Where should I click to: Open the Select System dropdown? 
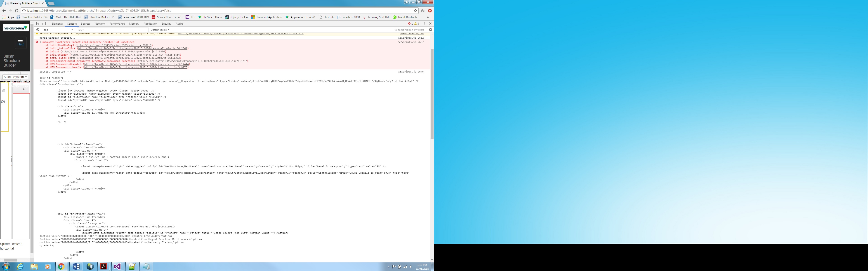tap(15, 77)
